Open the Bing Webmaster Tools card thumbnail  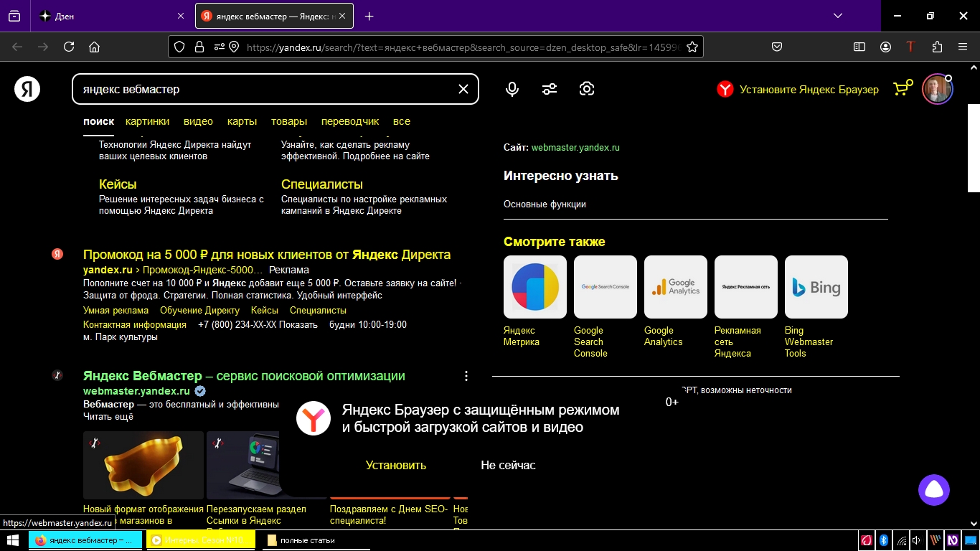(816, 287)
